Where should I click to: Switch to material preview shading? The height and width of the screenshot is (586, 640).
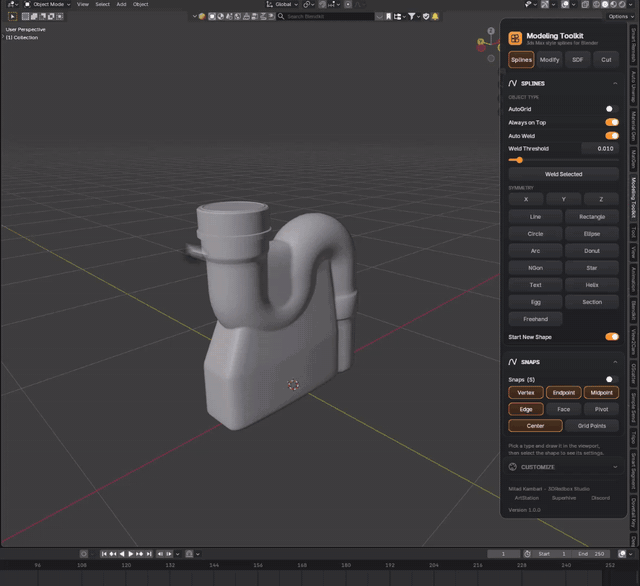click(x=613, y=4)
